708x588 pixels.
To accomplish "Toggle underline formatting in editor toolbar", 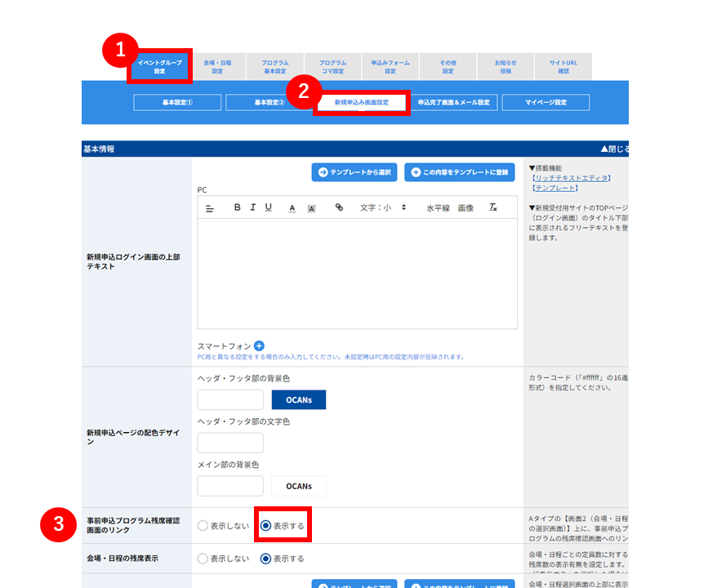I will coord(268,207).
